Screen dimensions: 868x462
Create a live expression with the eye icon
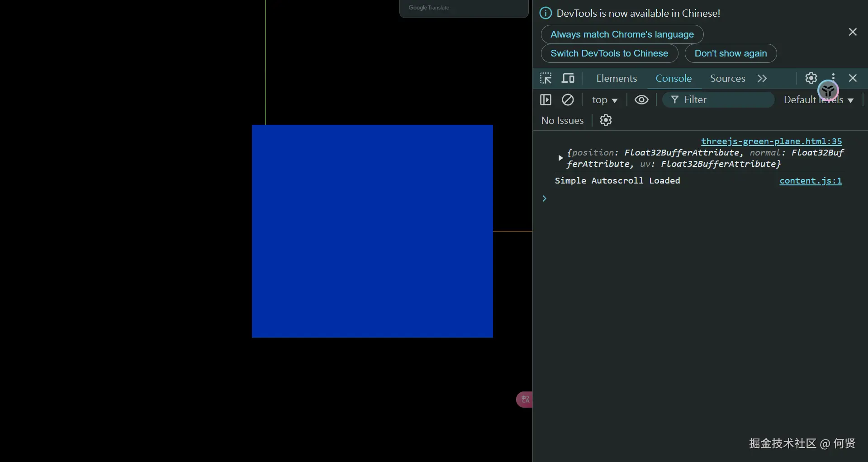pos(641,99)
